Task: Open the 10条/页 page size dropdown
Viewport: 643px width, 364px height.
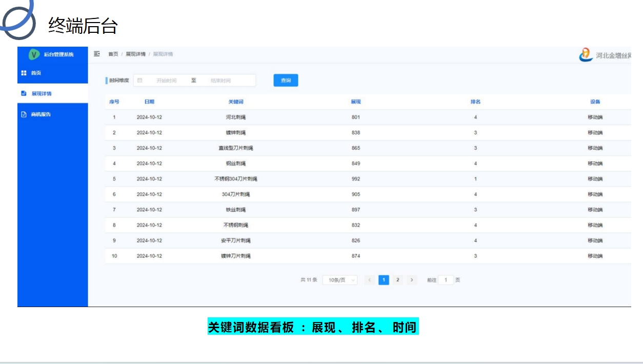Action: click(339, 280)
